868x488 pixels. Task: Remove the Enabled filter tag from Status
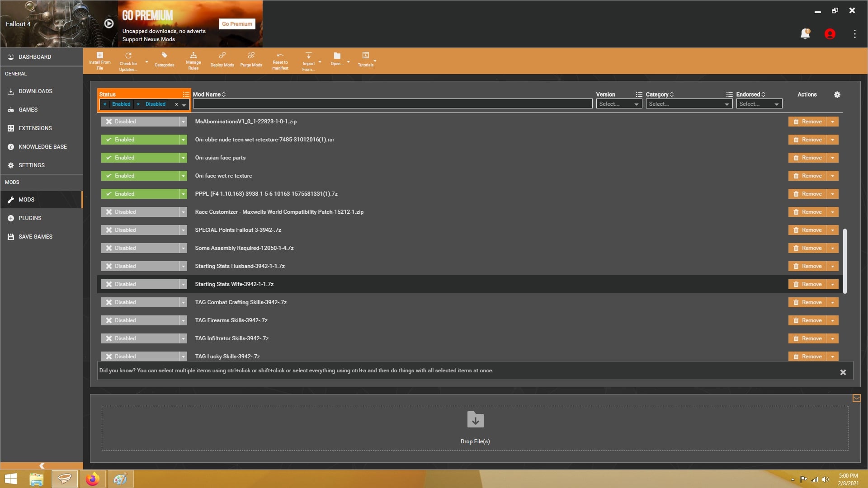(105, 104)
